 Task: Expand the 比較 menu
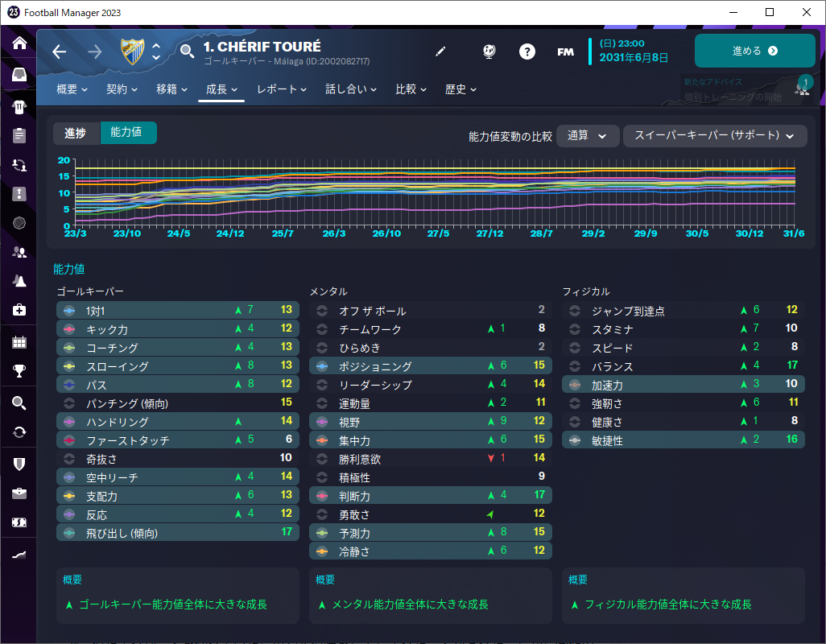tap(411, 89)
